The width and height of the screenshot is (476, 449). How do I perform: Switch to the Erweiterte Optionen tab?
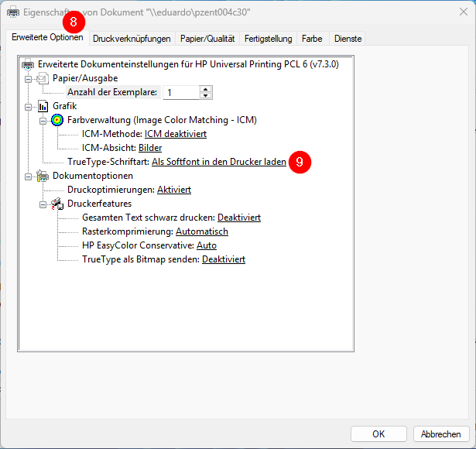click(x=47, y=37)
